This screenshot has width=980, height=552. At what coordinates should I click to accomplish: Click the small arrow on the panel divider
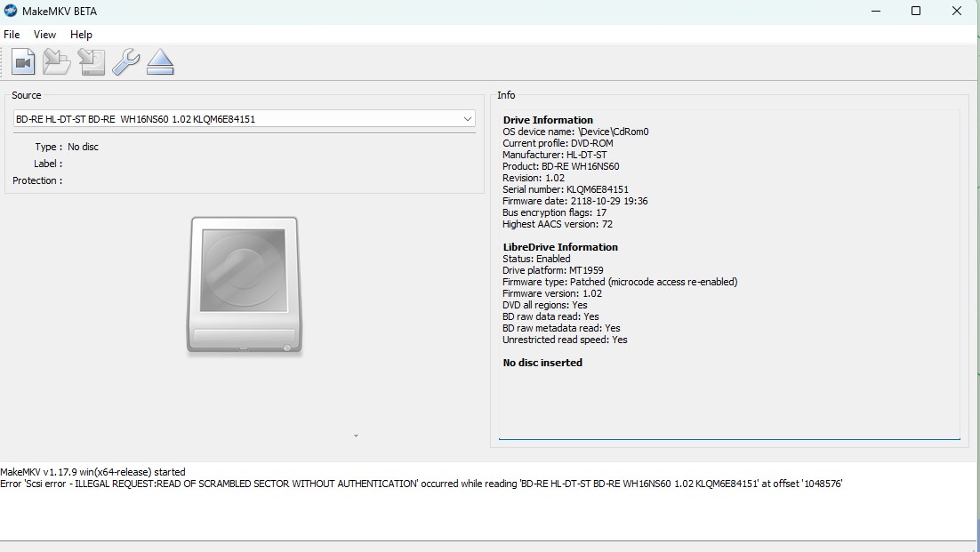click(356, 436)
